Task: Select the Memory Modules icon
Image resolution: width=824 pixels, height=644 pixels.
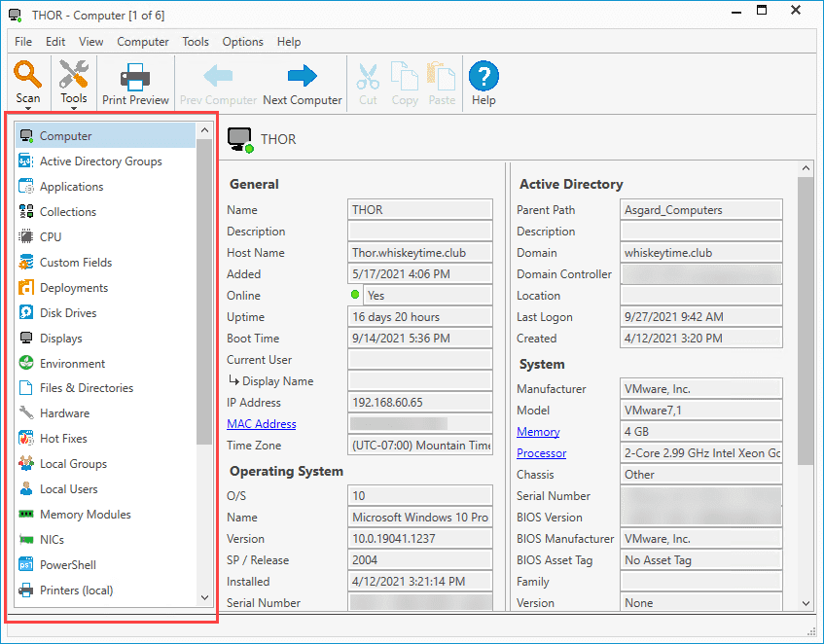Action: 26,514
